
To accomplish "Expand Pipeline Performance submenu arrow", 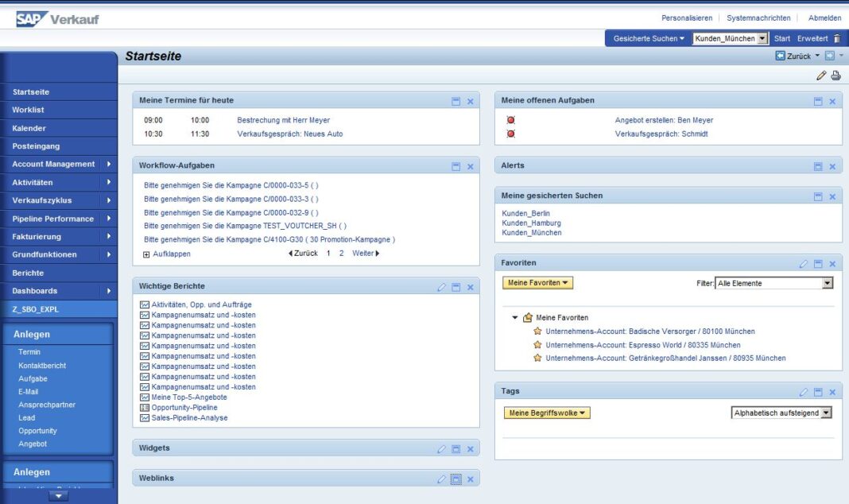I will coord(109,218).
